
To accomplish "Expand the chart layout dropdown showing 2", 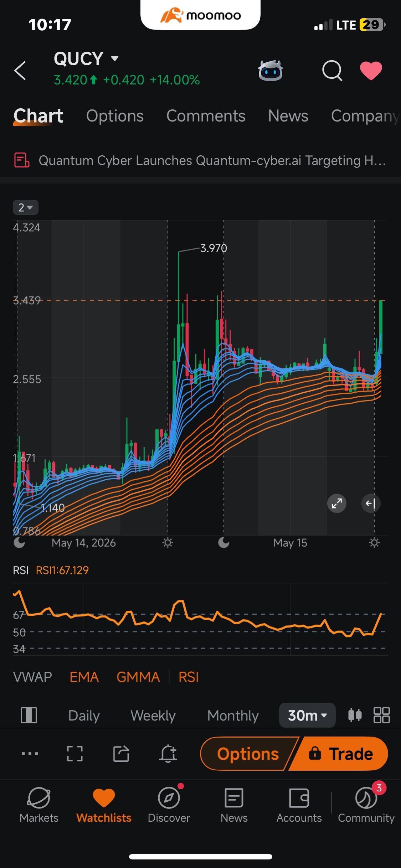I will point(25,207).
